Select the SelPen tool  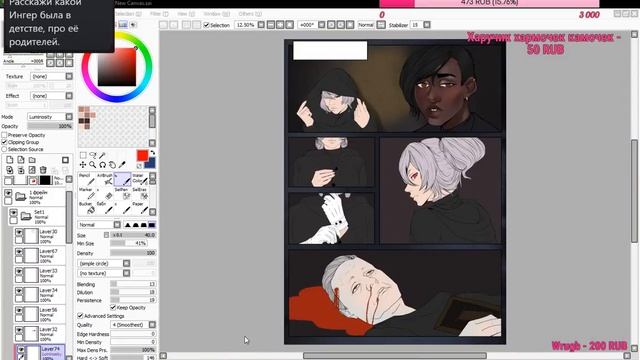click(122, 193)
